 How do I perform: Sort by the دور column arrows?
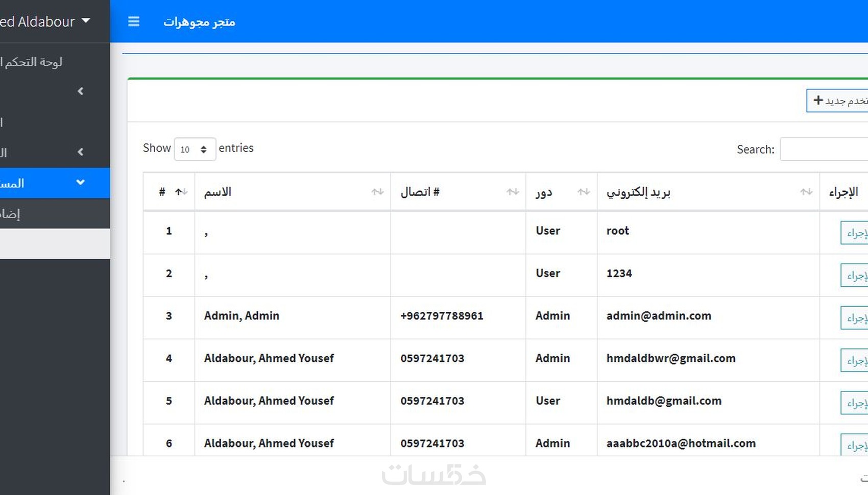point(584,192)
